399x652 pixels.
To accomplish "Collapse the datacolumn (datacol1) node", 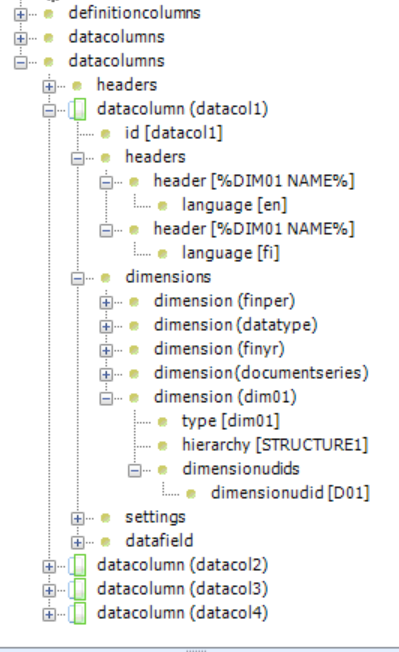I will coord(49,111).
